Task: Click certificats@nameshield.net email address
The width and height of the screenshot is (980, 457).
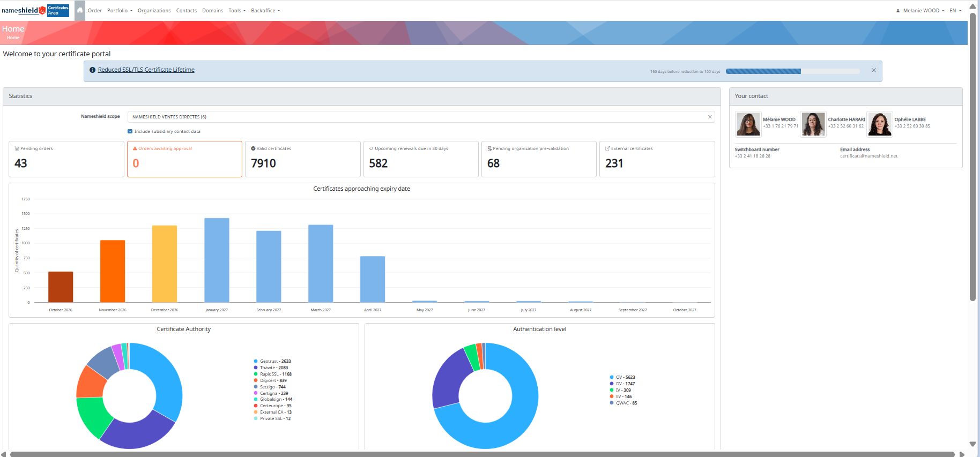Action: [868, 156]
